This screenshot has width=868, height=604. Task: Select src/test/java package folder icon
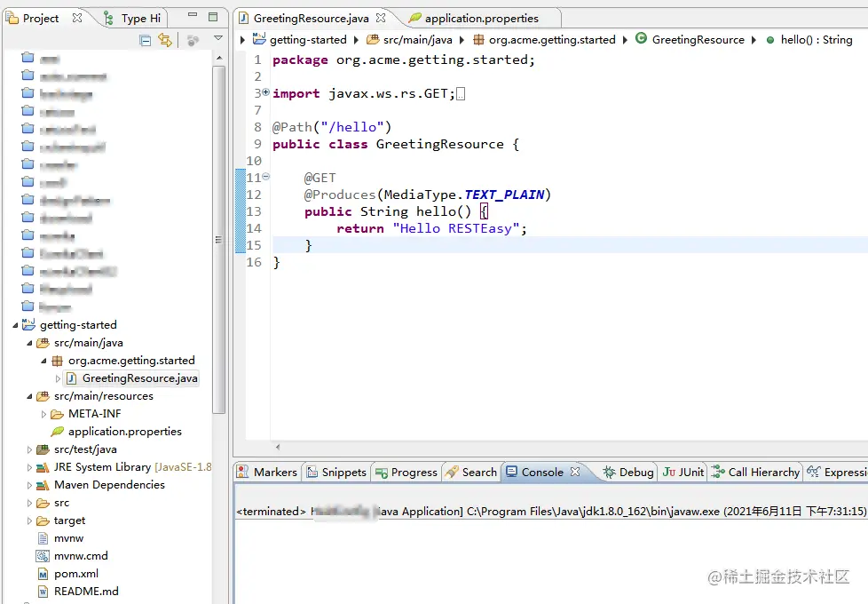pyautogui.click(x=43, y=449)
